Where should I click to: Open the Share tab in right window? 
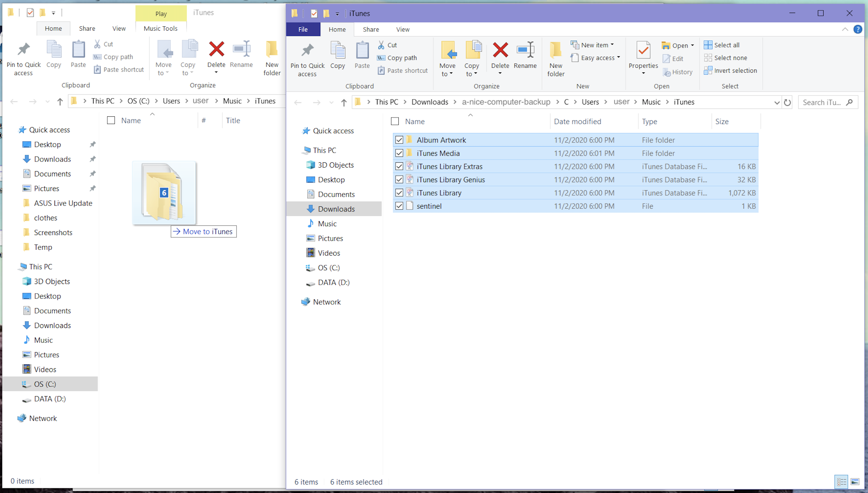pos(370,29)
